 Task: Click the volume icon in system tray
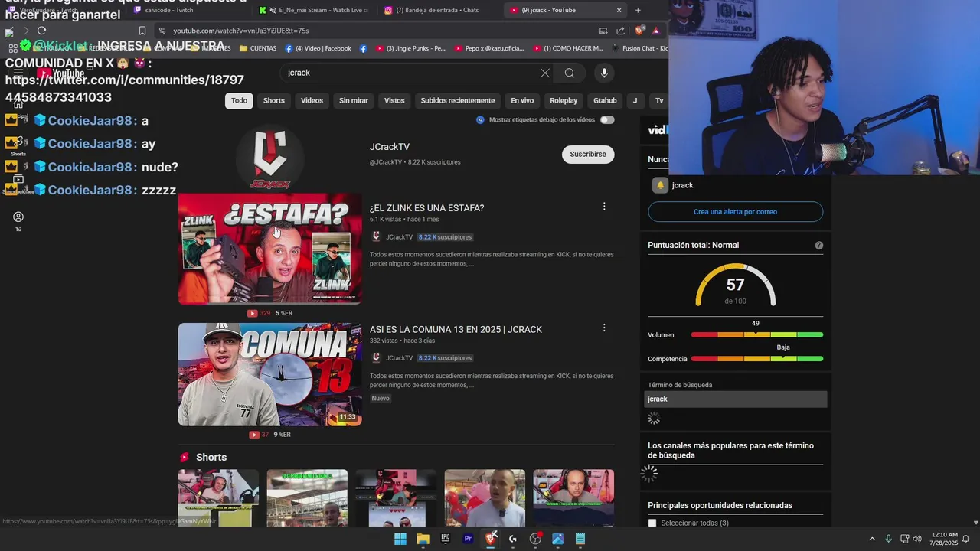pos(917,539)
